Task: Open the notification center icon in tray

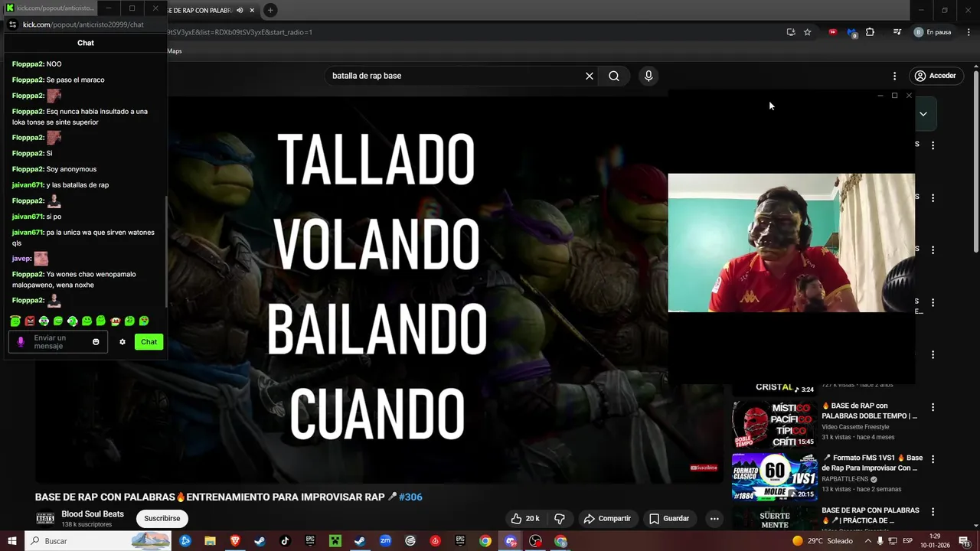Action: click(966, 541)
